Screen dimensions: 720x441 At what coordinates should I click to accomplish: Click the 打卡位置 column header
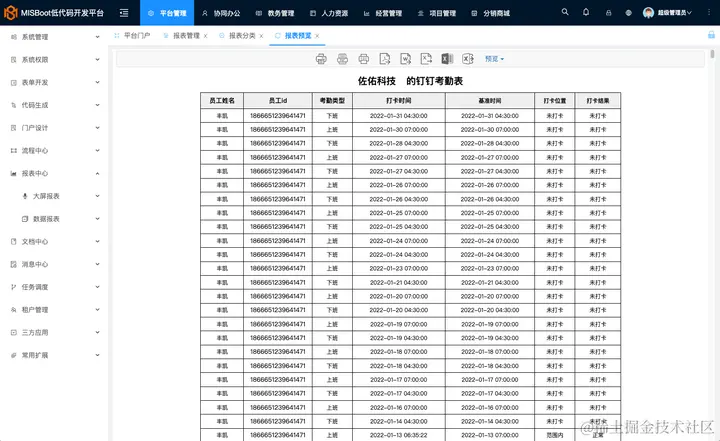tap(555, 100)
